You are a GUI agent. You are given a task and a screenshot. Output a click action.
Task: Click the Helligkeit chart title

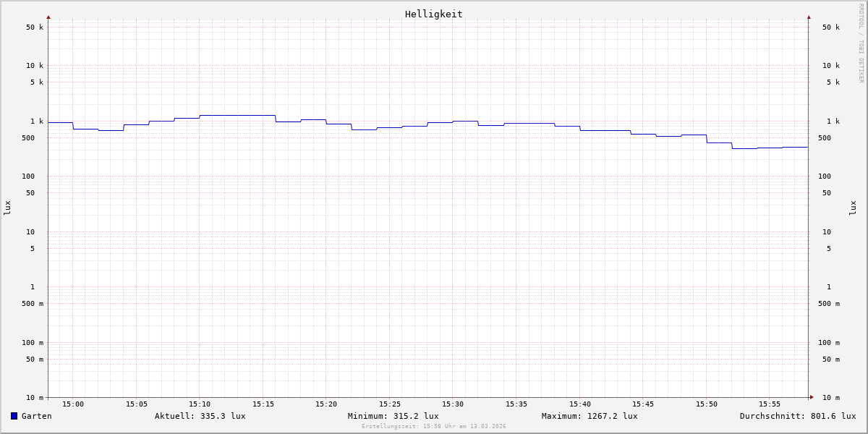[x=433, y=14]
